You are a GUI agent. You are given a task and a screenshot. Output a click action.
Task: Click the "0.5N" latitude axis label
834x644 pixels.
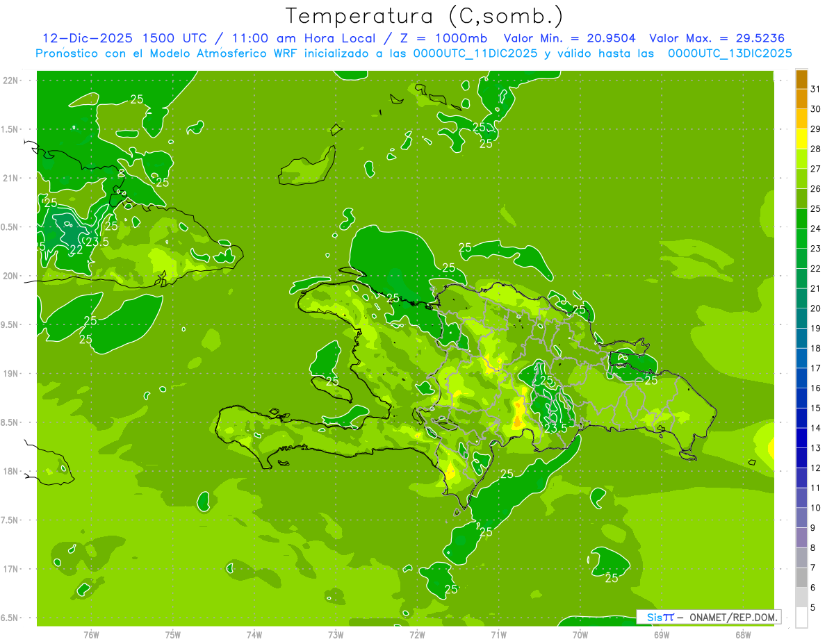10,227
